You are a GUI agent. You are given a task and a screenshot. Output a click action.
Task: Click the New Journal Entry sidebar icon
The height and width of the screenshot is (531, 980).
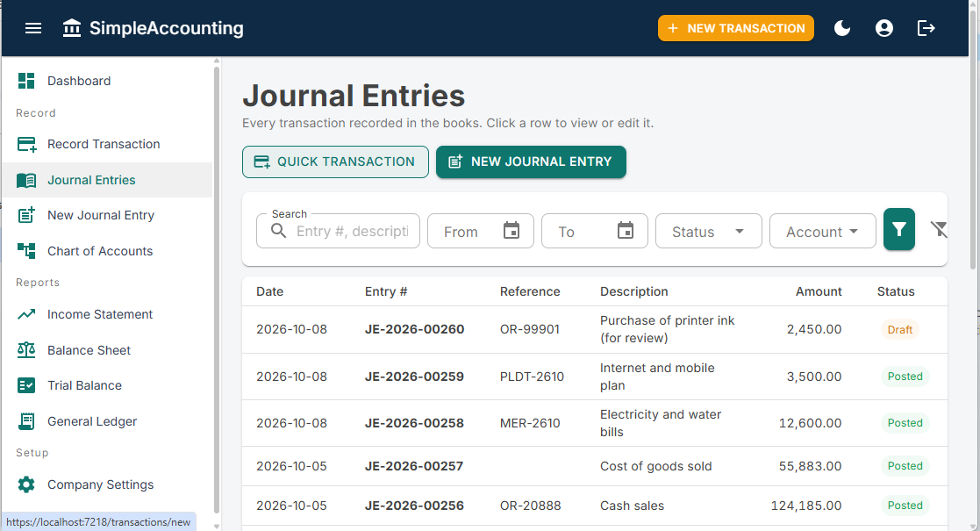click(x=26, y=215)
